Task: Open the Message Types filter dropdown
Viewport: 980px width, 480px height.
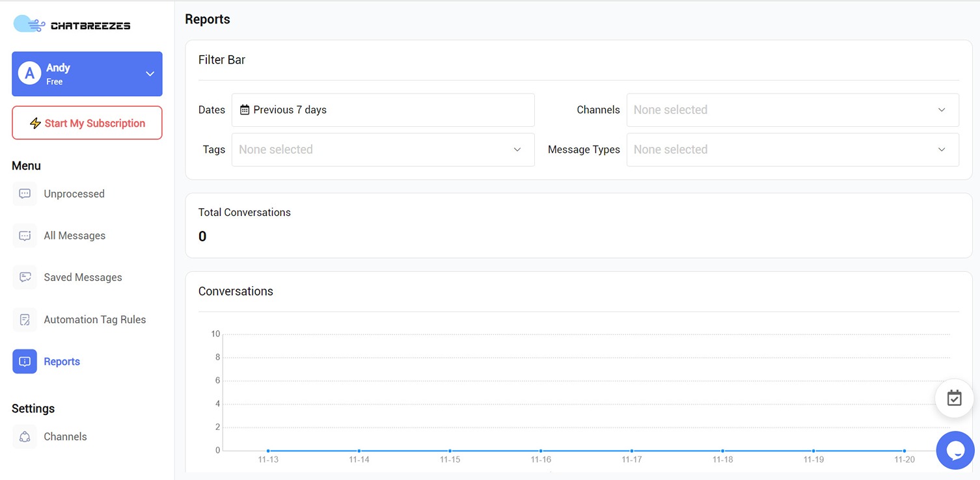Action: [x=793, y=150]
